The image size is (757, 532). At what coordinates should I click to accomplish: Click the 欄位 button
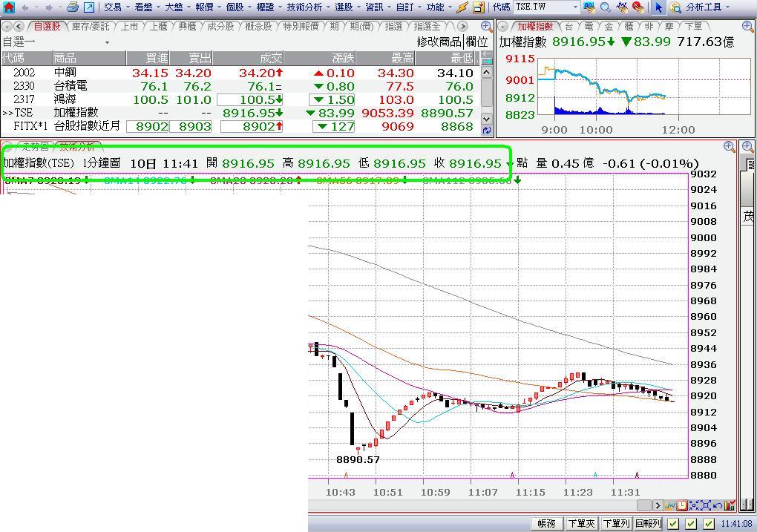[x=477, y=42]
